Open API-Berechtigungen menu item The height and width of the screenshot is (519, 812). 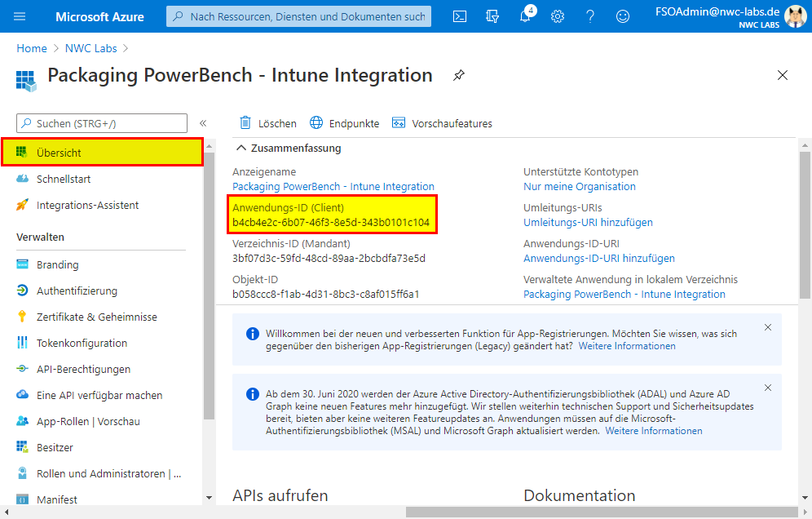(x=83, y=369)
